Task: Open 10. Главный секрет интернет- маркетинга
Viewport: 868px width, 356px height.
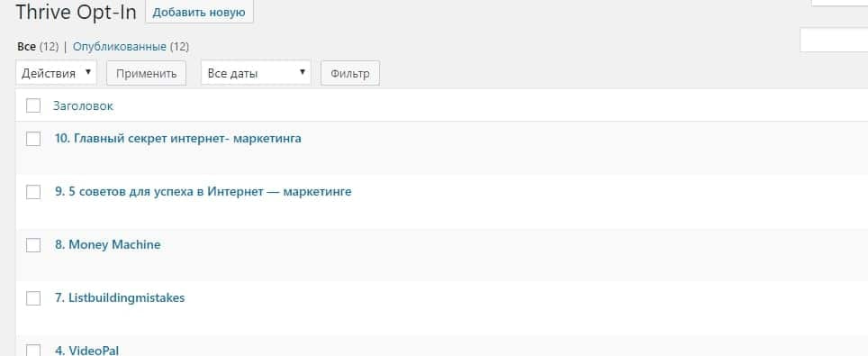Action: point(178,138)
